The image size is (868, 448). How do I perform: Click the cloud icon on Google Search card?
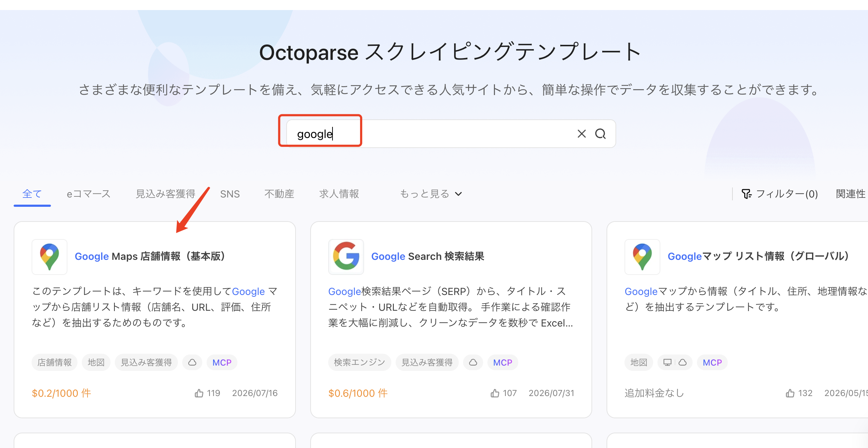click(473, 362)
